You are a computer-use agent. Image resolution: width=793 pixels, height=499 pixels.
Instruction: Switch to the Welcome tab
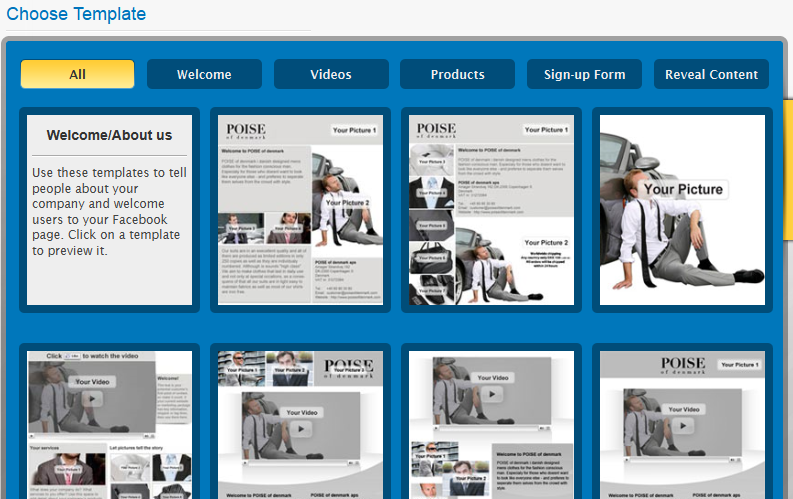pyautogui.click(x=204, y=74)
